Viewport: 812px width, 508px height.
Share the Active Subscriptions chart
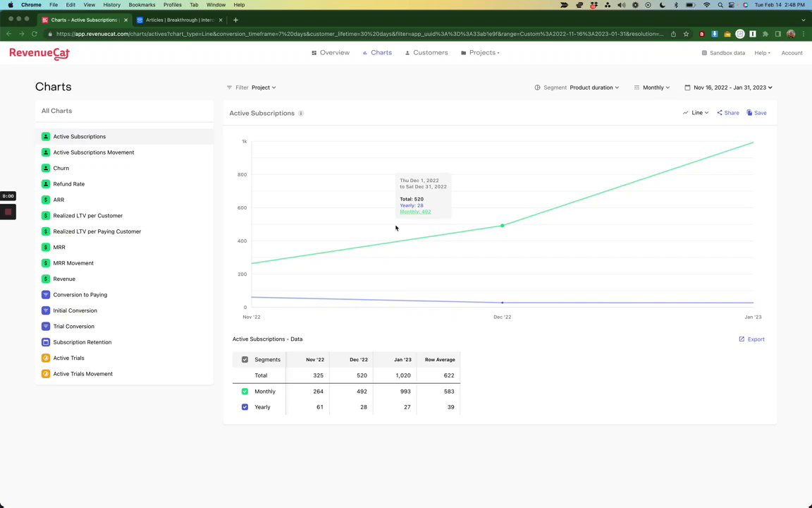[728, 112]
